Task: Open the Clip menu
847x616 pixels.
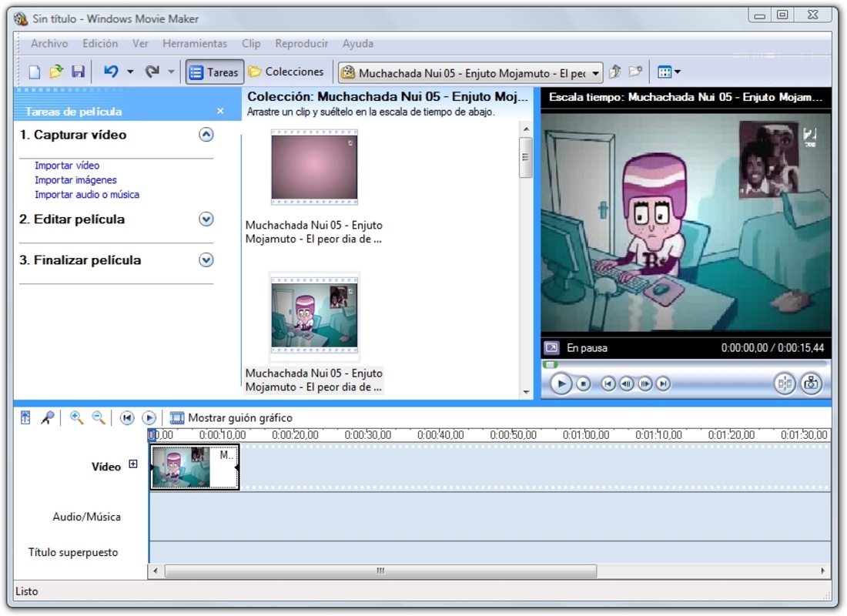Action: pos(251,44)
